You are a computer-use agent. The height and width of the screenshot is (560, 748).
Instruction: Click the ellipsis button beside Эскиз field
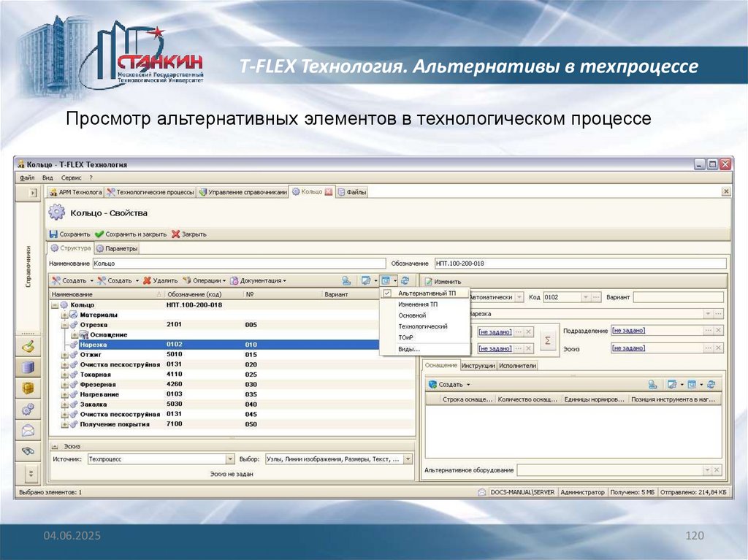point(709,348)
